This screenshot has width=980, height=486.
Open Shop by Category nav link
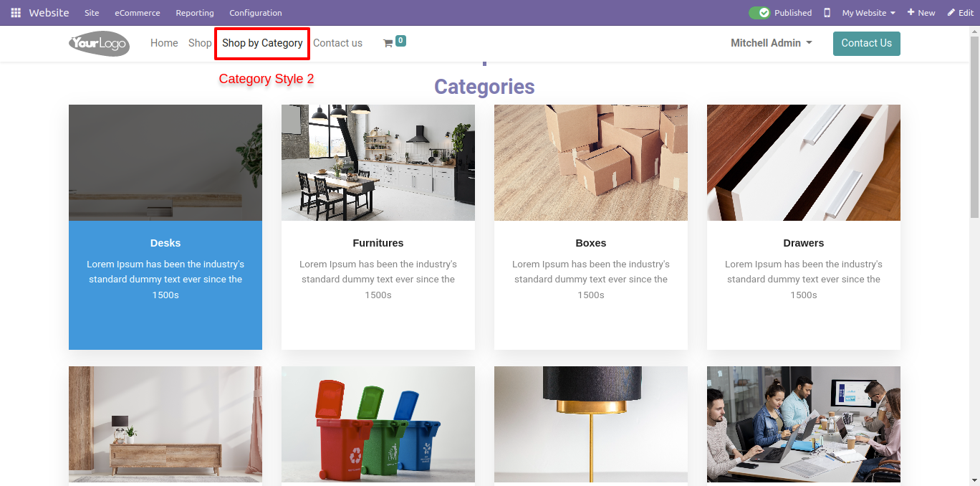(262, 43)
